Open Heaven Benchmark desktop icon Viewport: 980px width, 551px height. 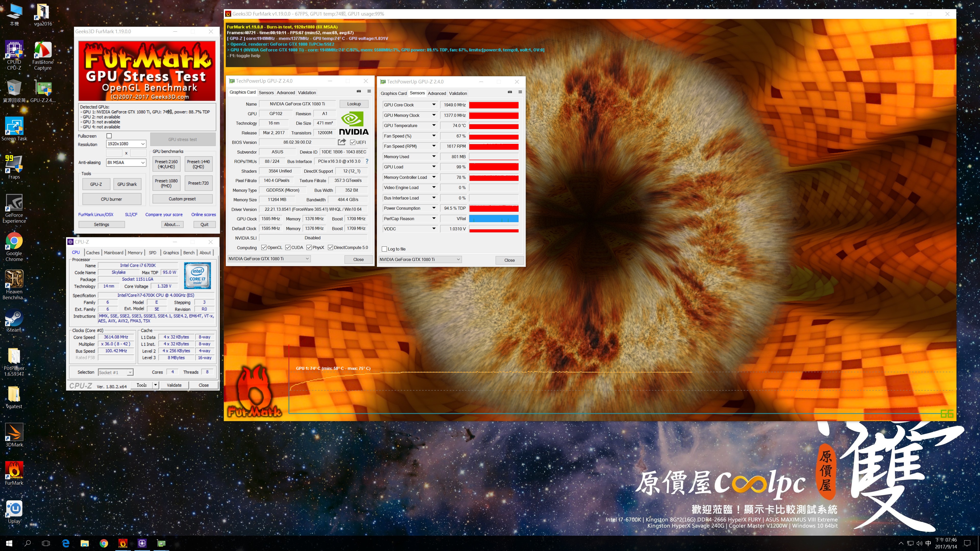[x=14, y=285]
